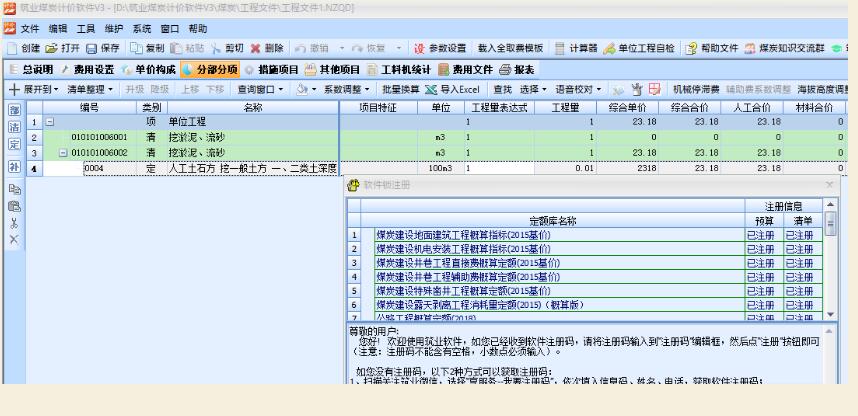Click the sidebar scissors cut icon
This screenshot has height=416, width=858.
(x=14, y=223)
